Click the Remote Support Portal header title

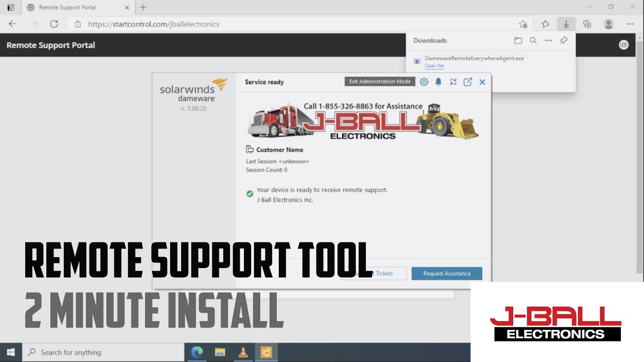(51, 45)
